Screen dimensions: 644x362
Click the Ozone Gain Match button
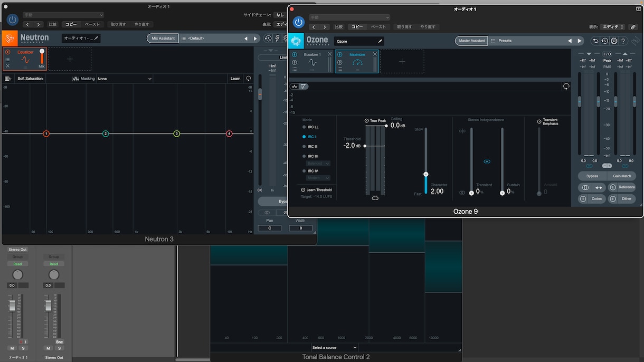[x=622, y=176]
